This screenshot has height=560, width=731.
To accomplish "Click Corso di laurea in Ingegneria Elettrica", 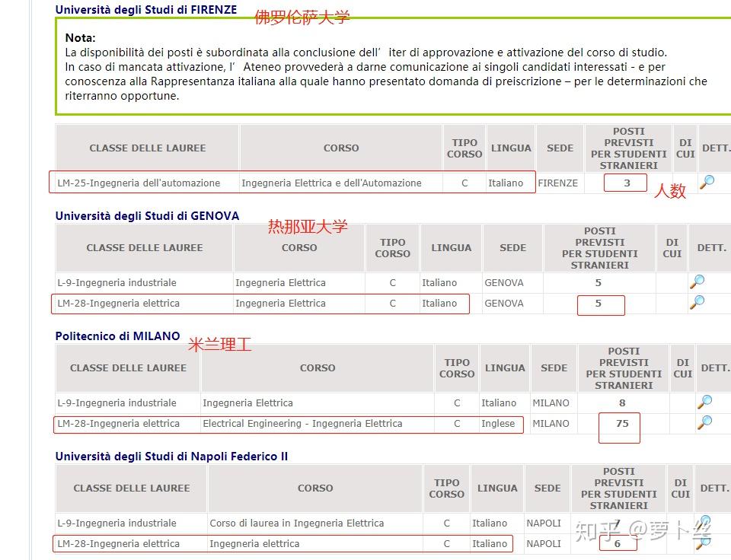I will pyautogui.click(x=297, y=523).
